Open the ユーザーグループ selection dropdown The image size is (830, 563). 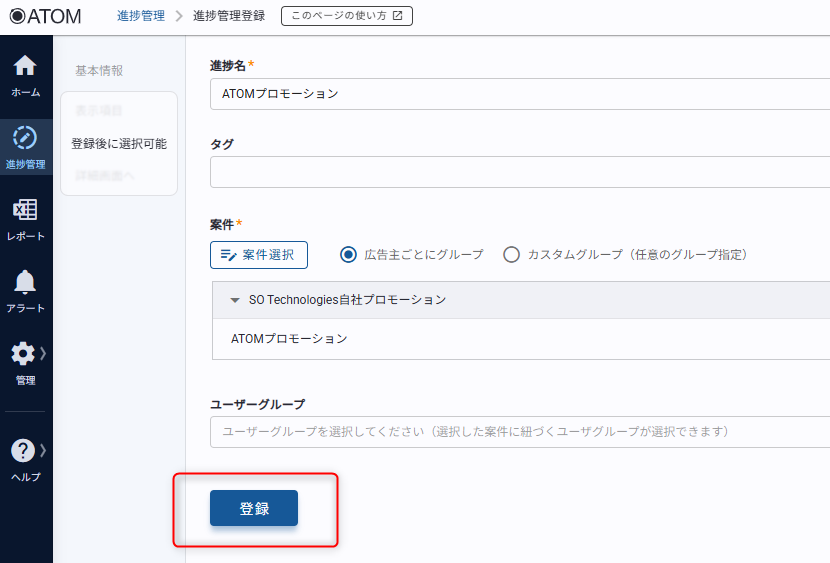point(520,432)
